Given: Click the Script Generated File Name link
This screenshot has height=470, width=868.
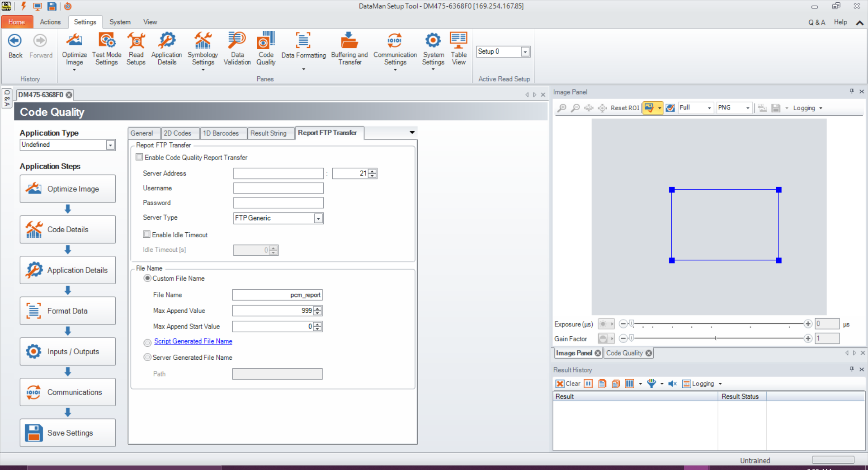Looking at the screenshot, I should (x=193, y=341).
